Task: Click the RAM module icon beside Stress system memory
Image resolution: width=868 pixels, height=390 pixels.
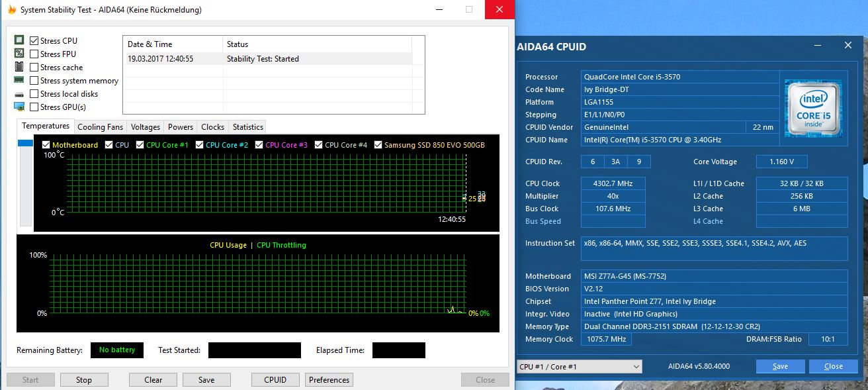Action: (x=19, y=80)
